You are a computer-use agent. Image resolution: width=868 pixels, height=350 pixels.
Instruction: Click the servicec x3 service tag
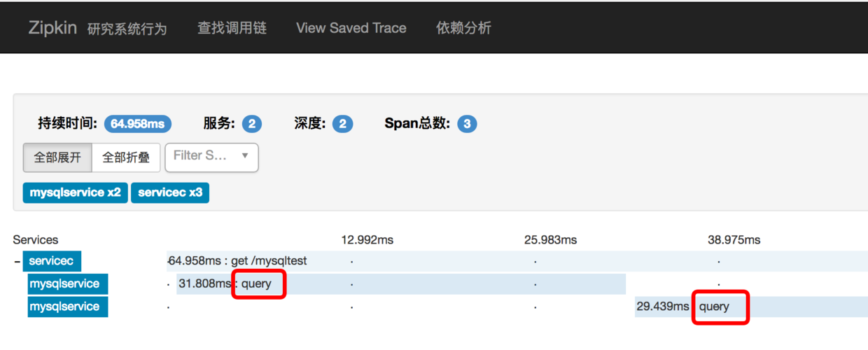170,192
